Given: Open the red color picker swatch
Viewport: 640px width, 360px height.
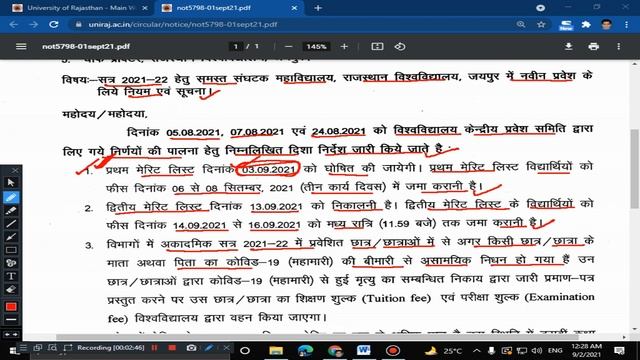Looking at the screenshot, I should pyautogui.click(x=11, y=307).
